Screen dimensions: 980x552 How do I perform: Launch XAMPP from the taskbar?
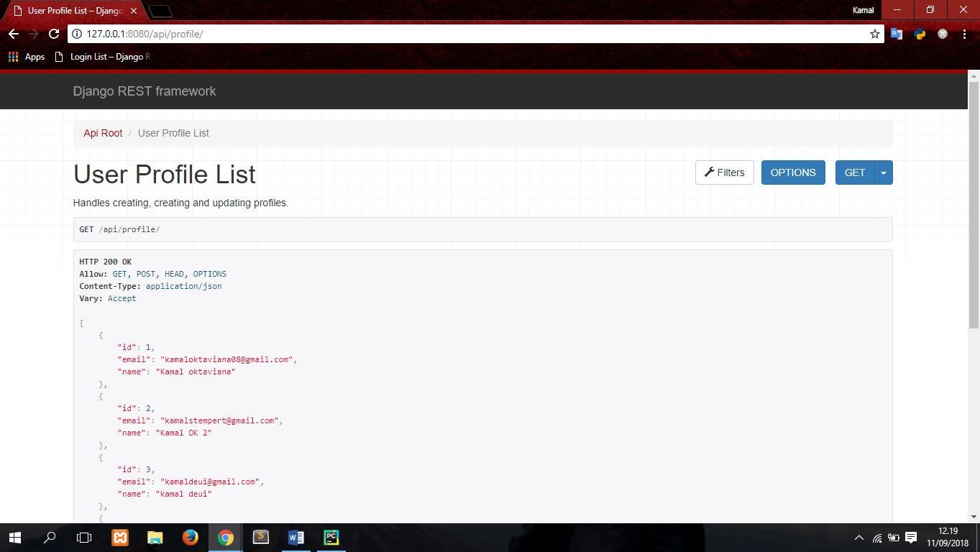click(120, 538)
